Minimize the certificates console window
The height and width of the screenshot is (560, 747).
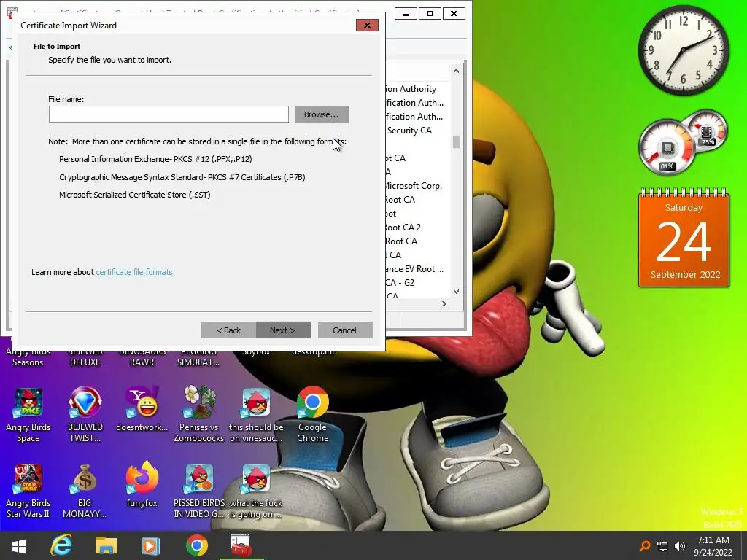tap(406, 13)
